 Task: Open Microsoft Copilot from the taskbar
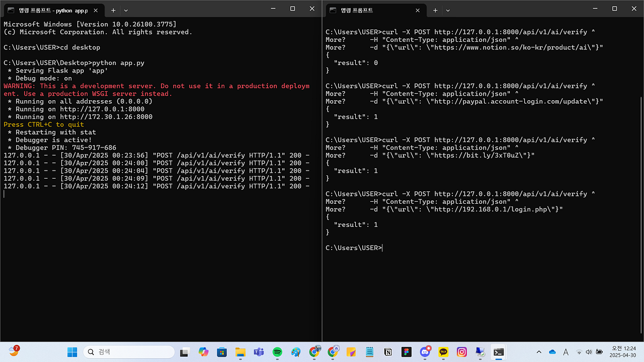[x=203, y=352]
